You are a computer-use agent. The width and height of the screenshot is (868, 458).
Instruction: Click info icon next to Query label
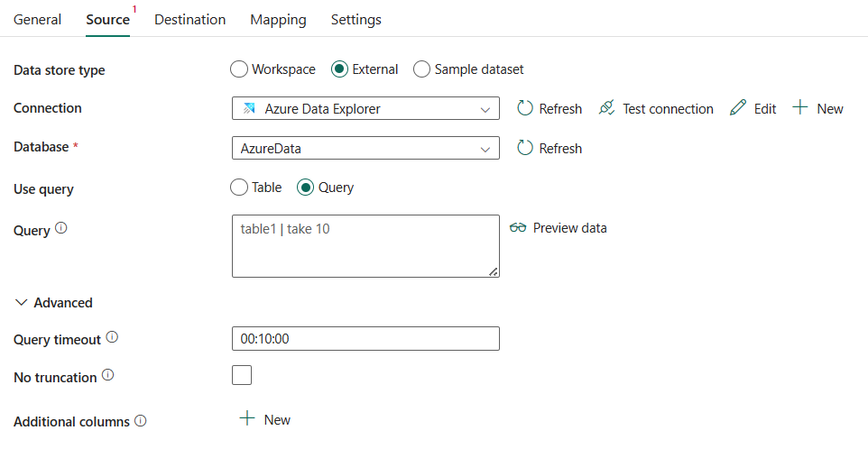(x=60, y=228)
